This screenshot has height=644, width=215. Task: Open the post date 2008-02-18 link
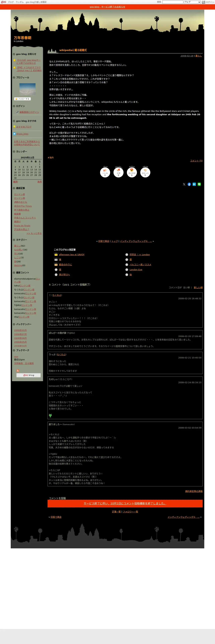pos(187,56)
